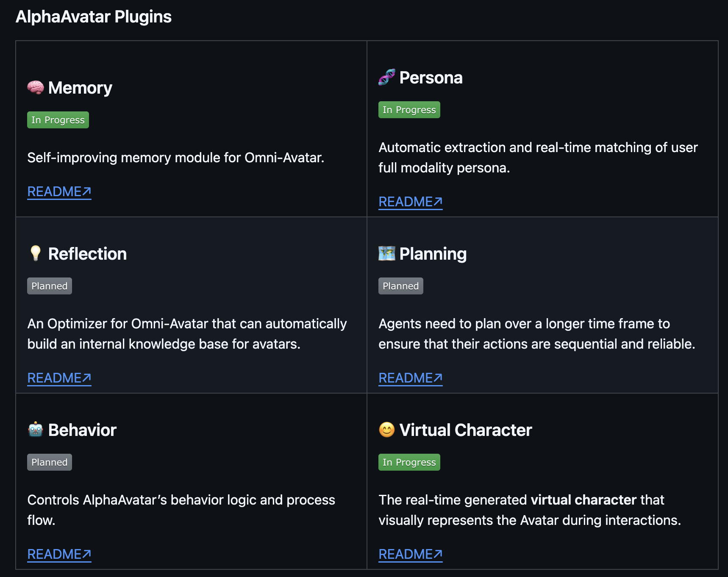Click the map icon beside Planning
This screenshot has width=728, height=577.
click(x=387, y=254)
